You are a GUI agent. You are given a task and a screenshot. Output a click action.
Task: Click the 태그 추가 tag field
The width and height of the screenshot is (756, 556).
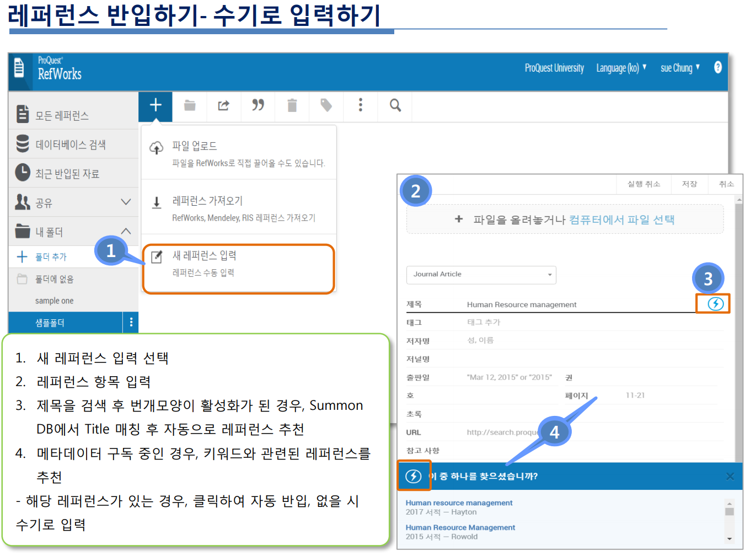pyautogui.click(x=594, y=322)
